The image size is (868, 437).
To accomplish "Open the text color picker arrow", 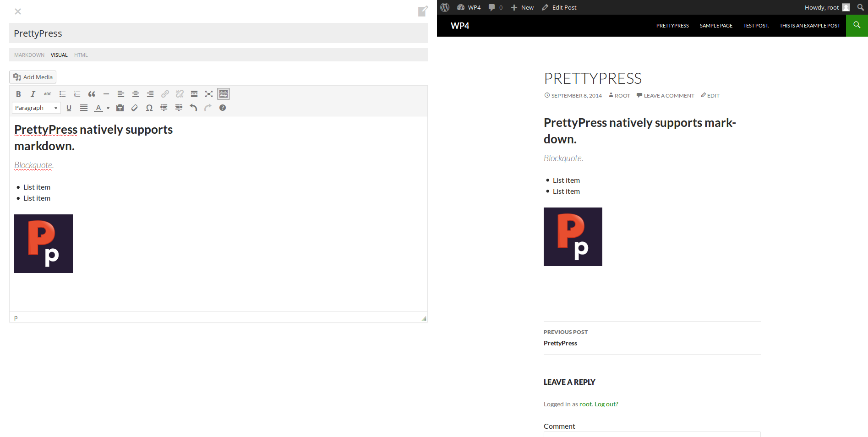I will point(108,108).
